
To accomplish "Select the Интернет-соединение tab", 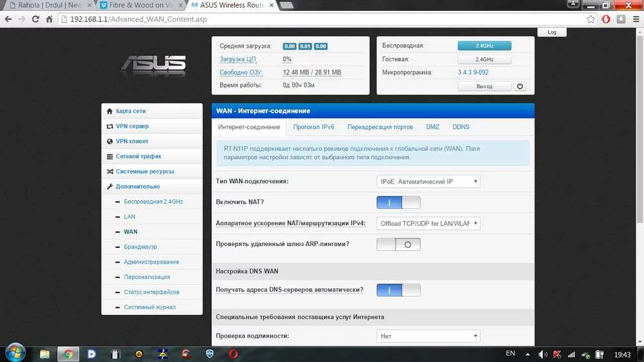I will tap(249, 127).
